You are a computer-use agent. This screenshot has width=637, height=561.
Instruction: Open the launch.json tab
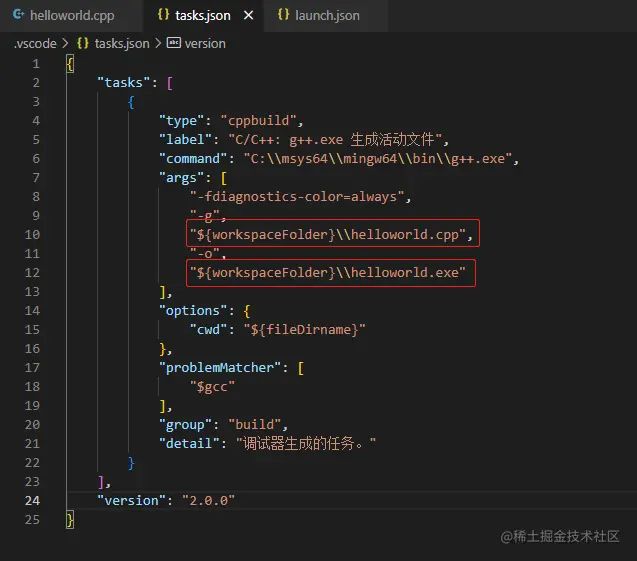coord(326,15)
